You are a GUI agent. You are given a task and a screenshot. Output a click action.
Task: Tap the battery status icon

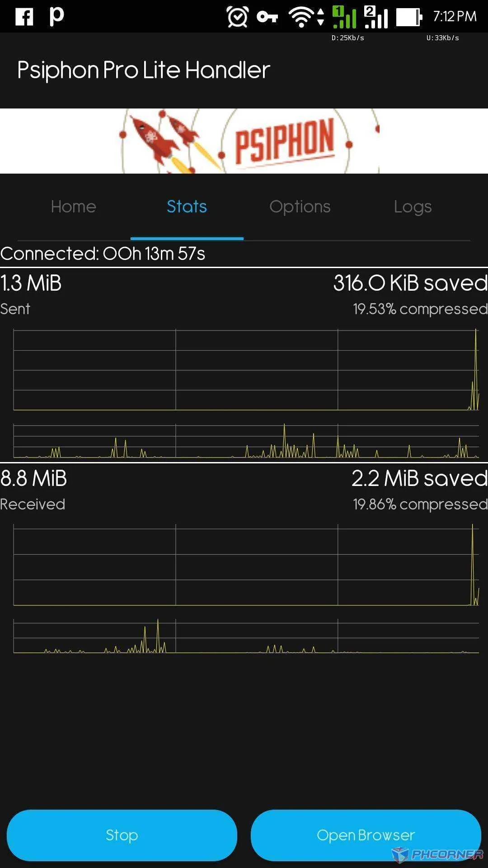coord(409,17)
